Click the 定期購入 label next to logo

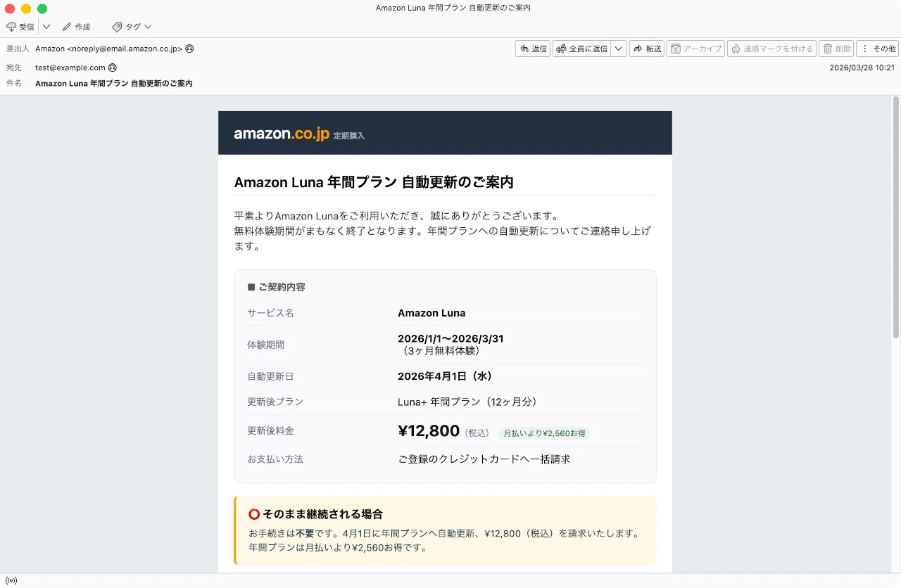pyautogui.click(x=349, y=136)
